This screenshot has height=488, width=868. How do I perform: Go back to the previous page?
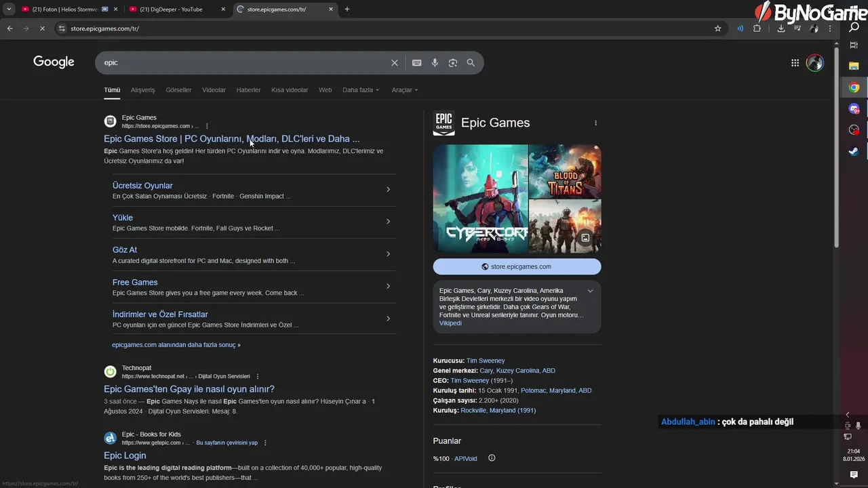pyautogui.click(x=9, y=28)
